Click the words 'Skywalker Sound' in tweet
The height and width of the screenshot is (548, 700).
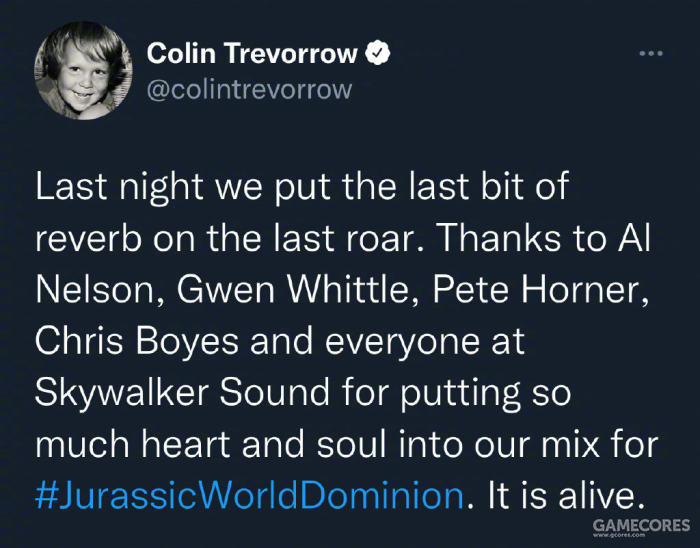(182, 393)
